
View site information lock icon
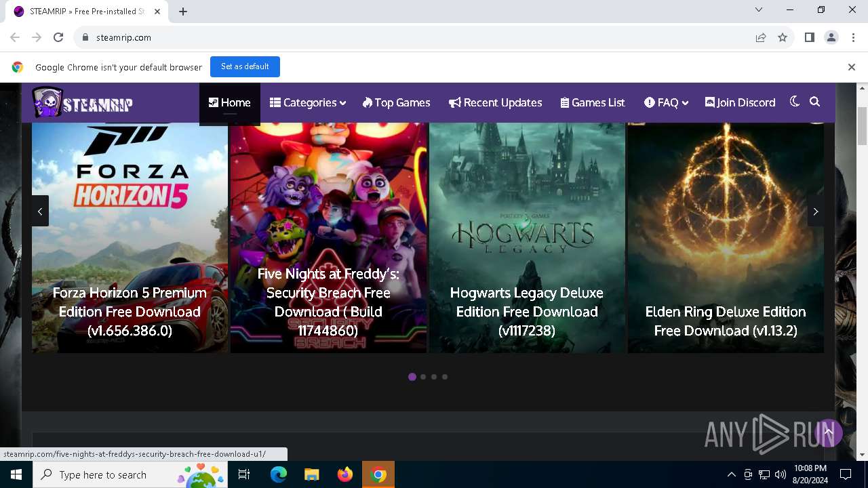coord(85,37)
